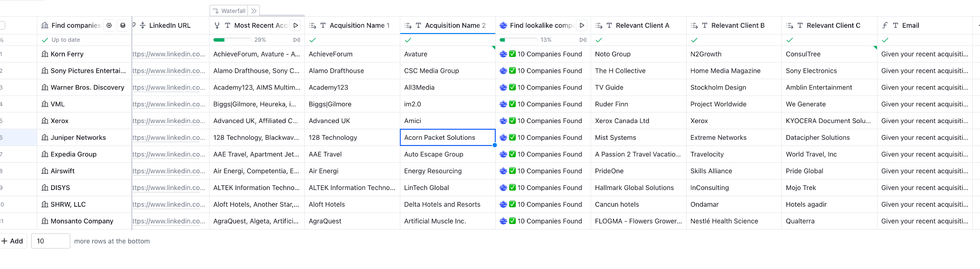Select the Warner Bros. Discovery company cell
The height and width of the screenshot is (269, 980).
click(84, 88)
